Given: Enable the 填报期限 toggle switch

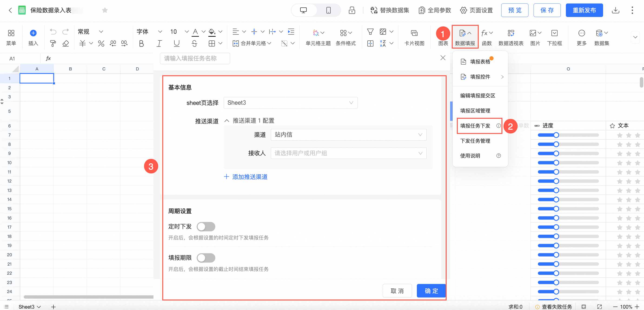Looking at the screenshot, I should (206, 258).
